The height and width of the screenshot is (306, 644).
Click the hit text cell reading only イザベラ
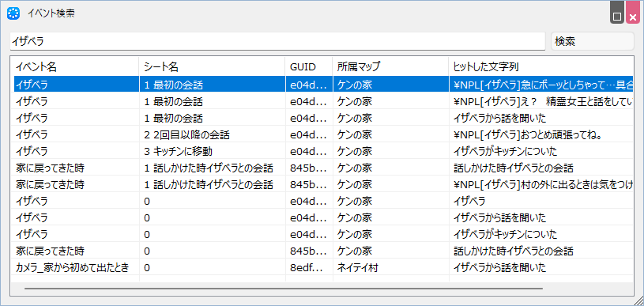[x=541, y=202]
